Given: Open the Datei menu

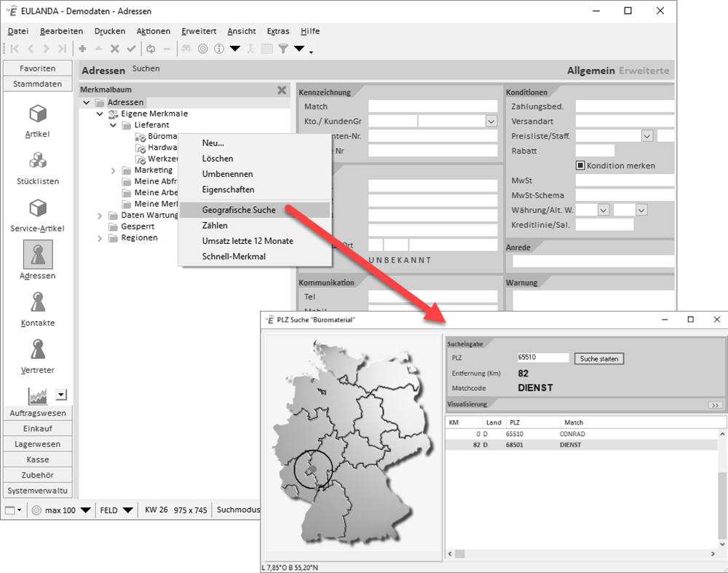Looking at the screenshot, I should point(18,31).
